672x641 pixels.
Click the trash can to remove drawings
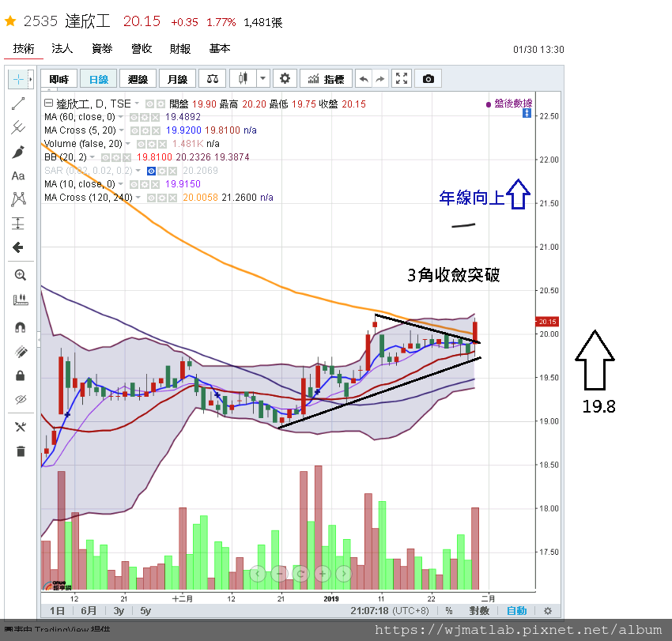click(x=21, y=451)
